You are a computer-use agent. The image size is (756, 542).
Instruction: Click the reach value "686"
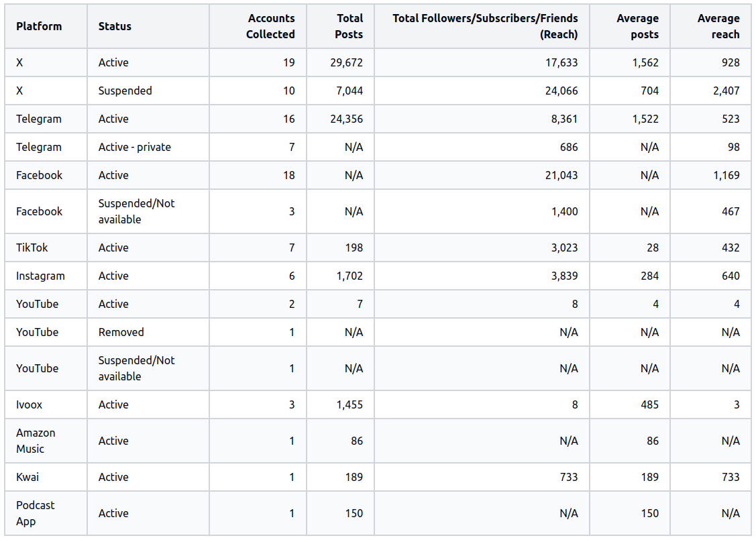click(569, 147)
